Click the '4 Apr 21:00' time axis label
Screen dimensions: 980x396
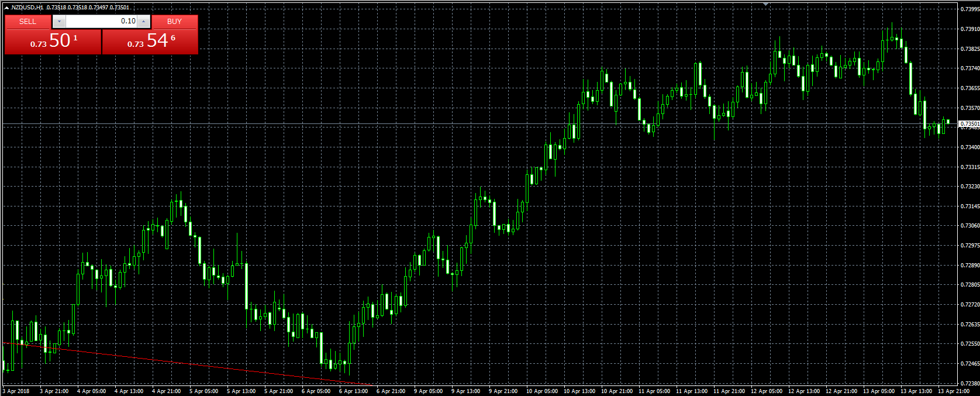[x=167, y=391]
